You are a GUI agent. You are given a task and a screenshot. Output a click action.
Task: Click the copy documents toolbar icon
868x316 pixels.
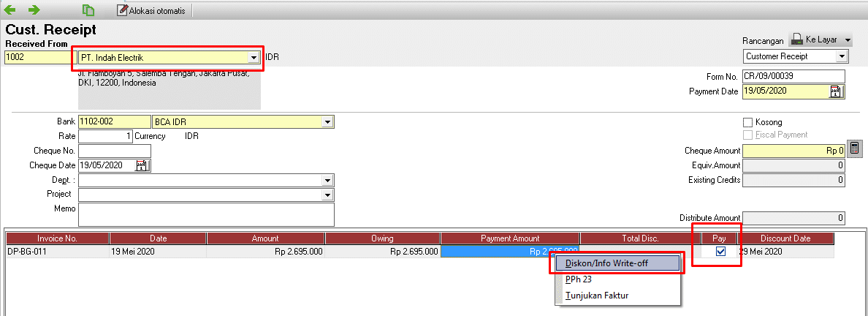point(88,10)
